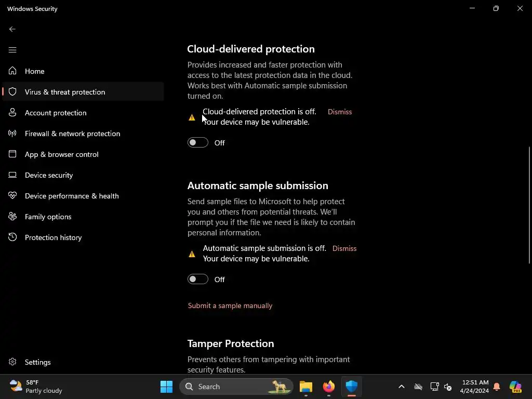This screenshot has height=399, width=532.
Task: Click the Device security laptop icon
Action: (12, 175)
